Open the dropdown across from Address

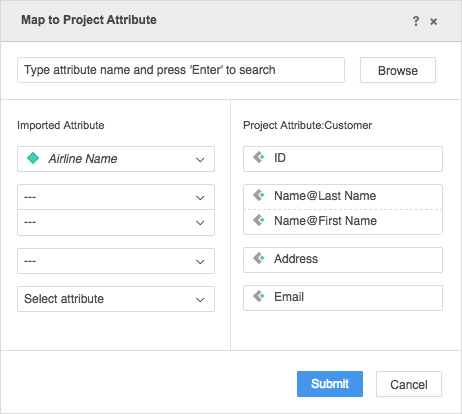click(x=116, y=261)
